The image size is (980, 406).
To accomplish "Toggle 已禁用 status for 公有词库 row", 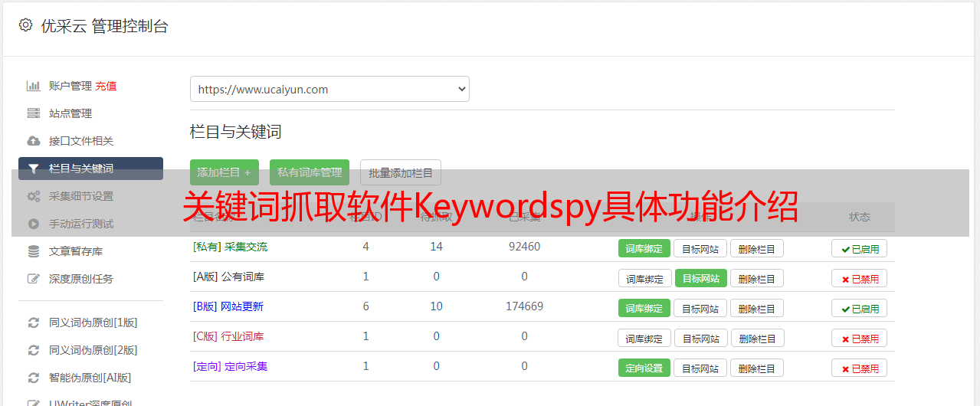I will [860, 278].
